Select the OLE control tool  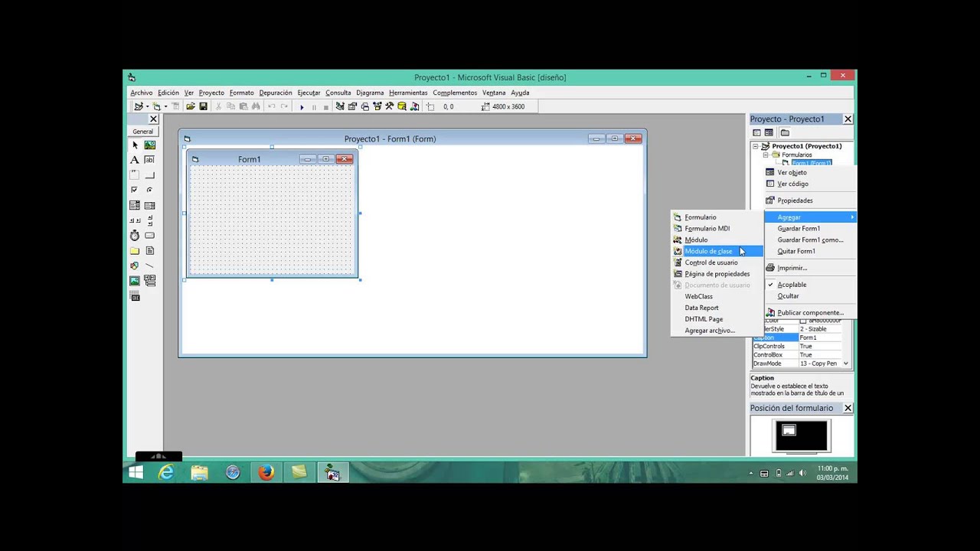pyautogui.click(x=135, y=296)
